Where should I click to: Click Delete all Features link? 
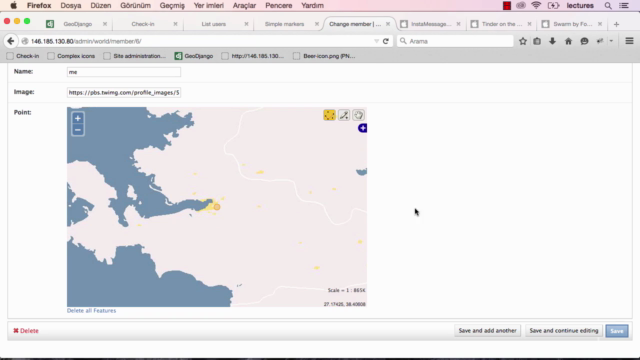(x=91, y=311)
